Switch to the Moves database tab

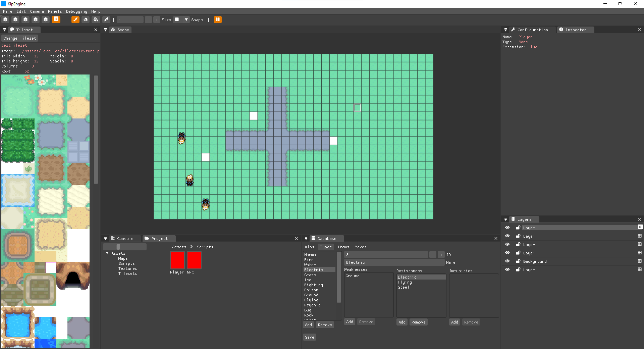pyautogui.click(x=360, y=247)
